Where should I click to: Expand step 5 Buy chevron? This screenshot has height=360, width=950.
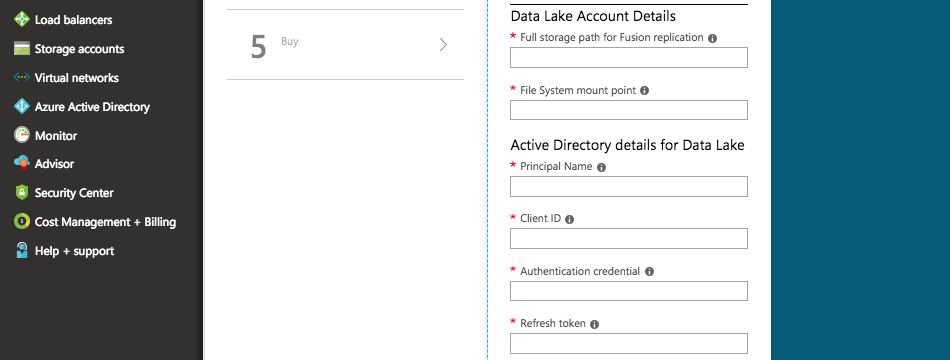(x=443, y=45)
